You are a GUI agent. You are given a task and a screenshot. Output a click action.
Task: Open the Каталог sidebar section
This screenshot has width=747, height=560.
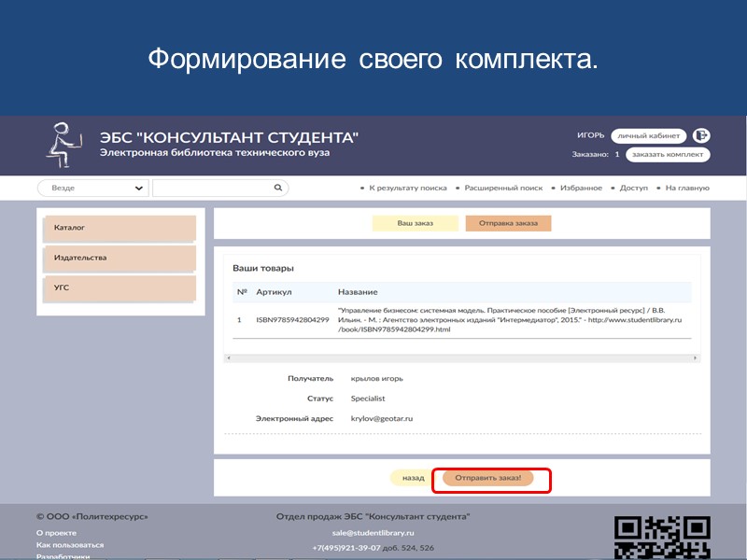[120, 228]
